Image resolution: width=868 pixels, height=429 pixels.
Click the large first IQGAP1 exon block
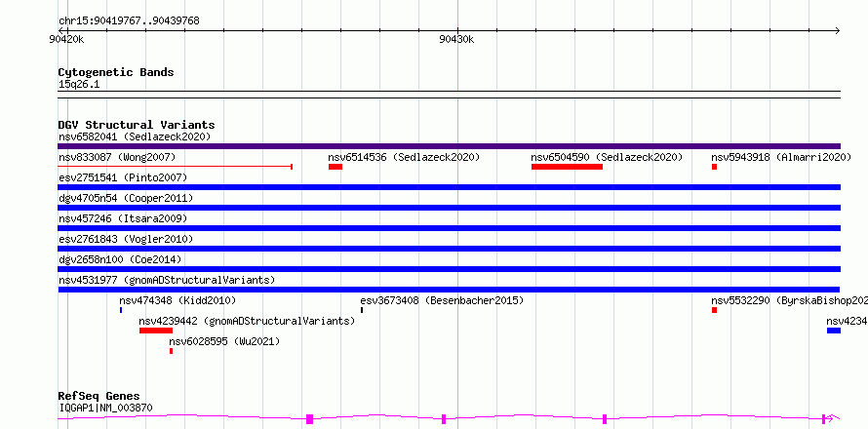click(x=309, y=419)
